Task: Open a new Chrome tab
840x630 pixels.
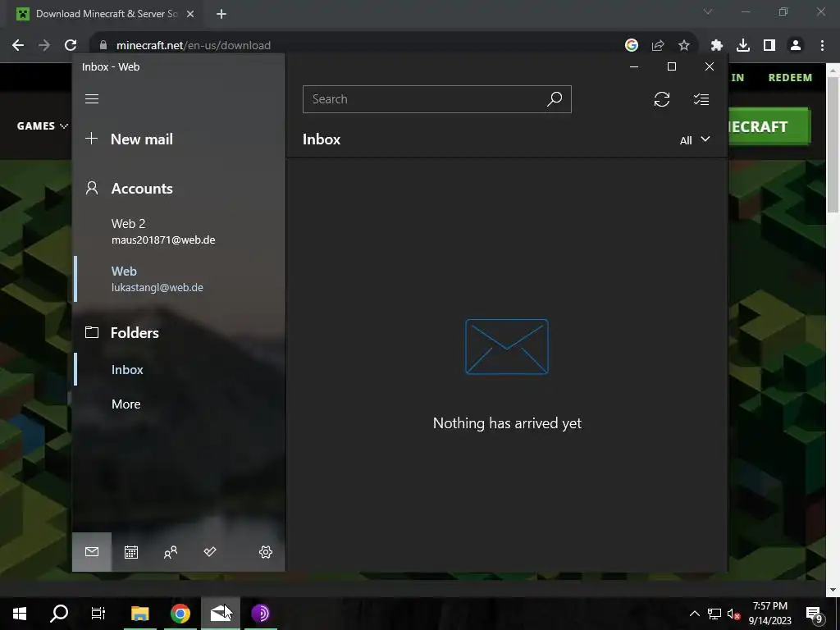Action: pos(221,14)
